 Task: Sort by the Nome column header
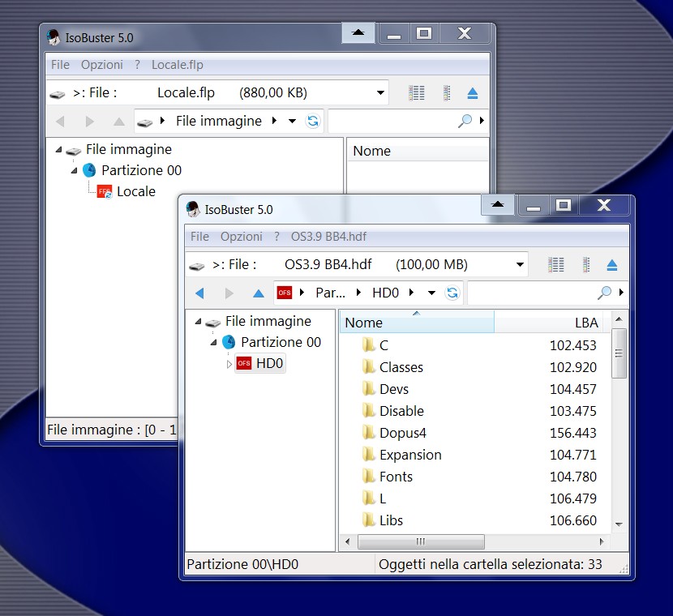(x=364, y=323)
